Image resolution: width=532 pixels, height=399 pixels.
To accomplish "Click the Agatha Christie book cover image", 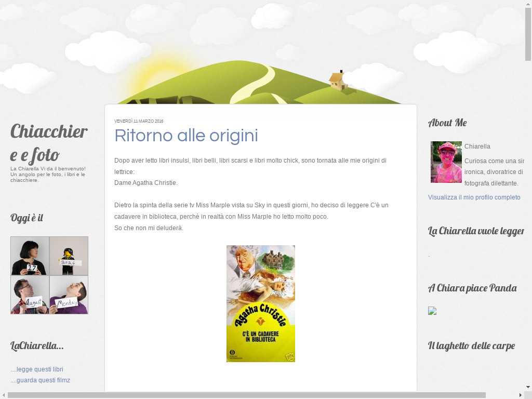I will coord(261,303).
